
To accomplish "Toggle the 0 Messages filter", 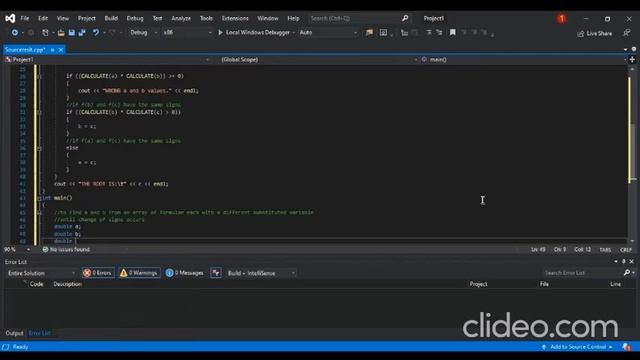I will tap(184, 273).
